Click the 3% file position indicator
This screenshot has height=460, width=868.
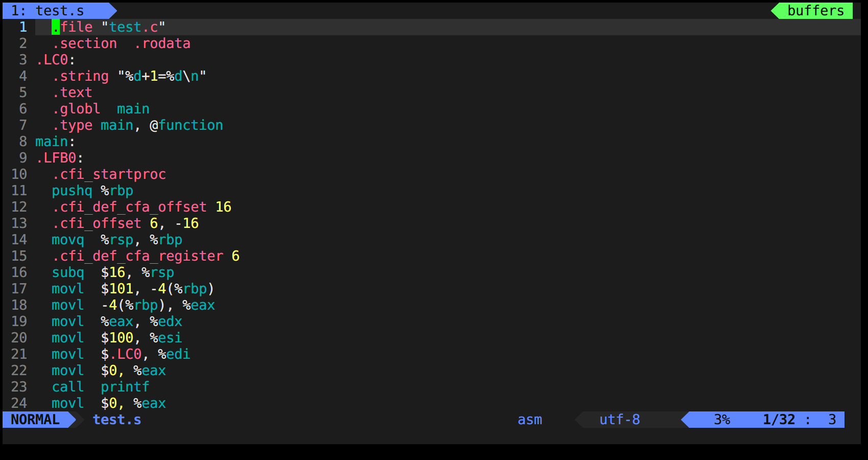tap(722, 420)
